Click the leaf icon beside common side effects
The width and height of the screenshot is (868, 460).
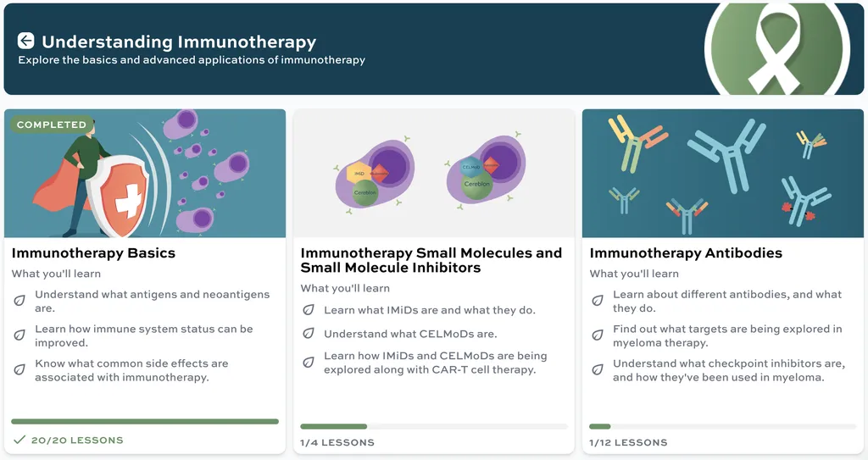pos(19,369)
